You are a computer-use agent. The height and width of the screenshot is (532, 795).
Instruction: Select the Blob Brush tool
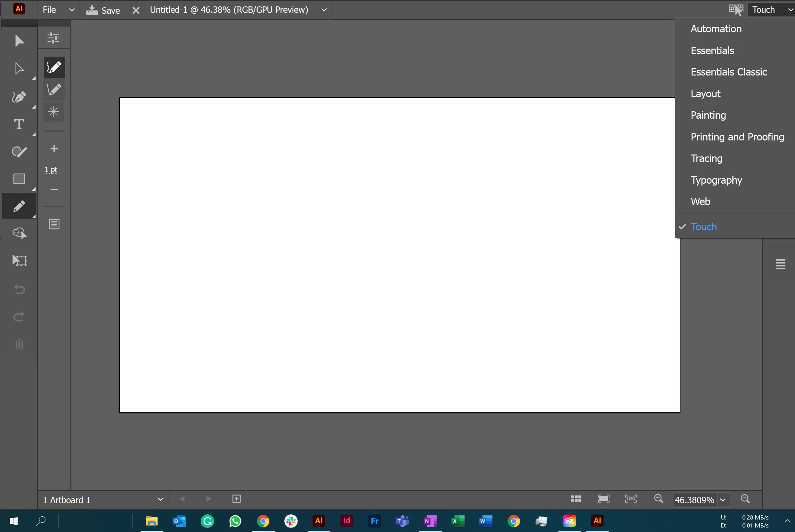19,152
